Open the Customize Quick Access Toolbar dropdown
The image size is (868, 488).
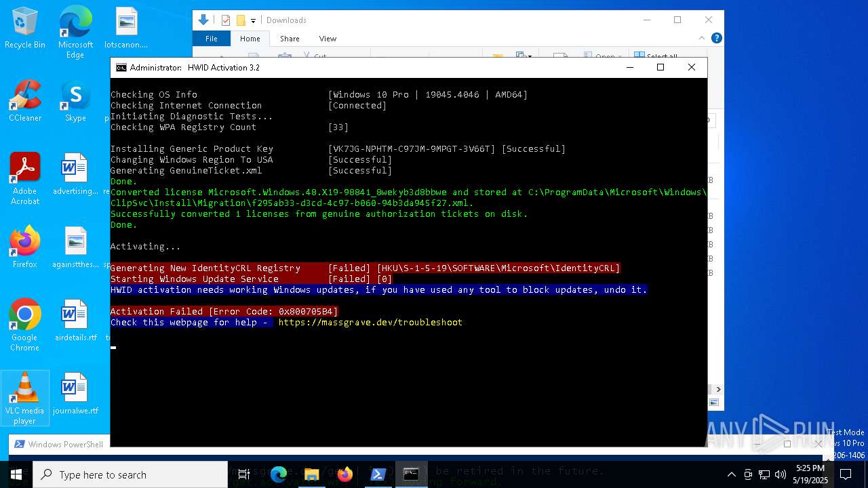click(253, 21)
